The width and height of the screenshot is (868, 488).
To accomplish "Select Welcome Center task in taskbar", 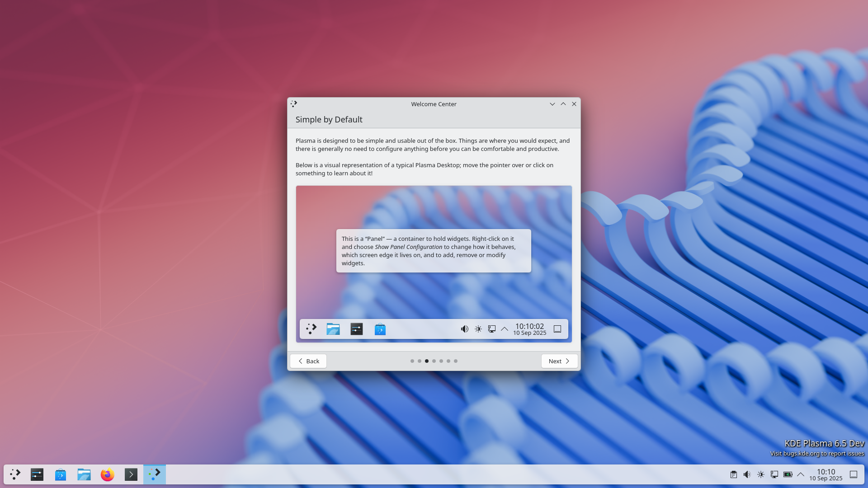I will click(x=155, y=474).
